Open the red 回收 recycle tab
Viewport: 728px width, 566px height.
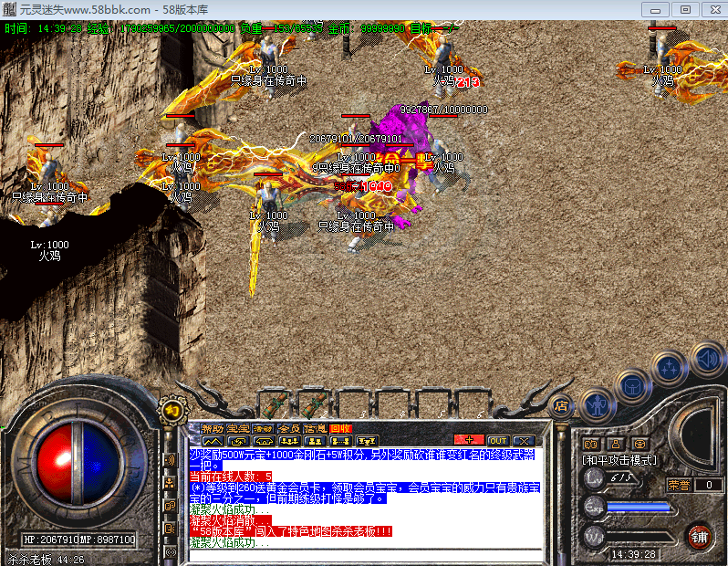tap(340, 428)
